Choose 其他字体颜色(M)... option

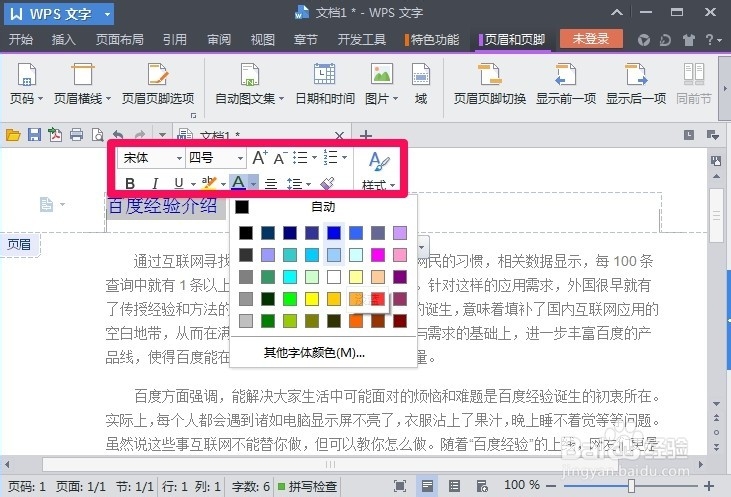tap(314, 352)
